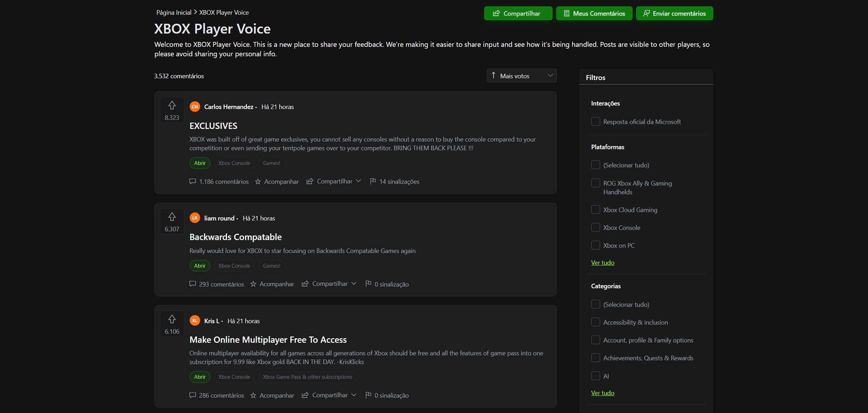Click Abrir tag on Backwards Compatable post
Image resolution: width=868 pixels, height=413 pixels.
pos(200,266)
